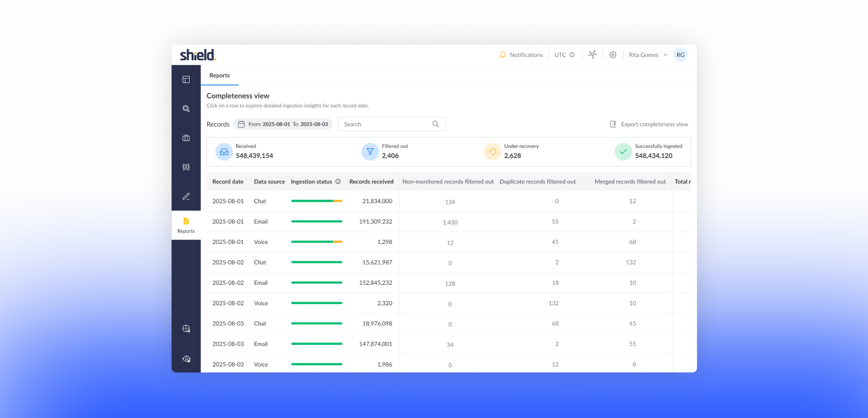Viewport: 868px width, 418px height.
Task: Click the Notifications bell icon
Action: click(503, 55)
